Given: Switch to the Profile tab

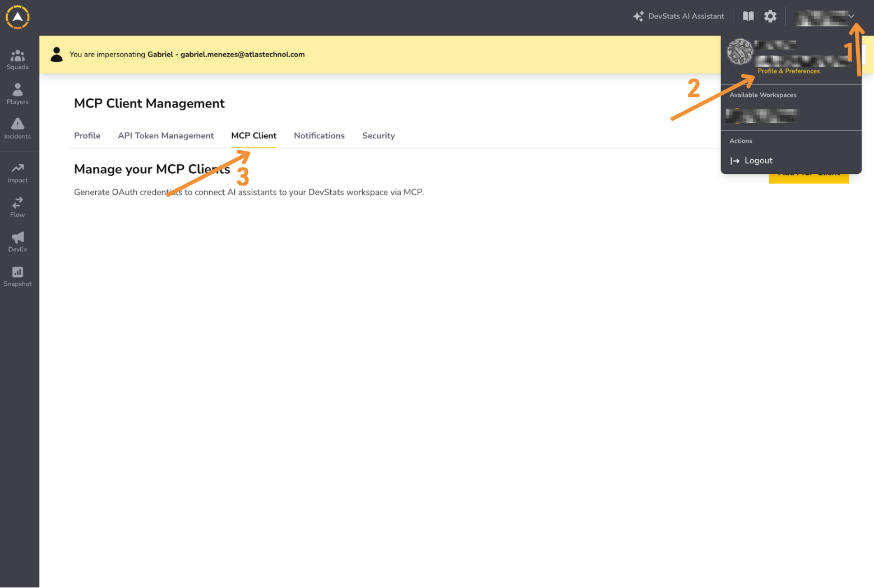Looking at the screenshot, I should (87, 136).
